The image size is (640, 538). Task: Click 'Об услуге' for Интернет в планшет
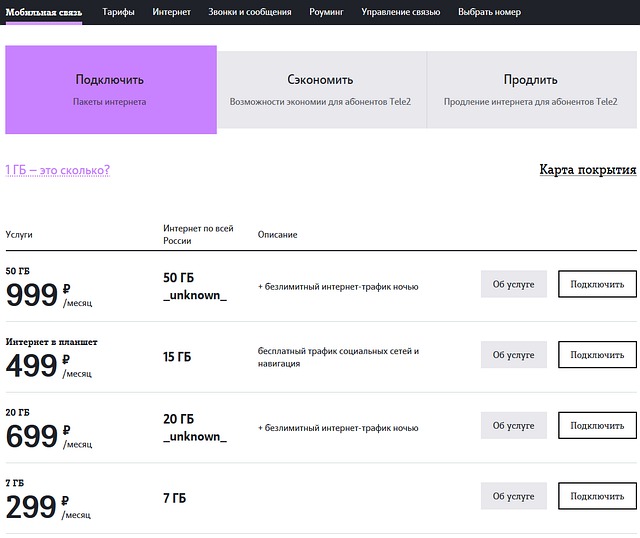tap(513, 355)
